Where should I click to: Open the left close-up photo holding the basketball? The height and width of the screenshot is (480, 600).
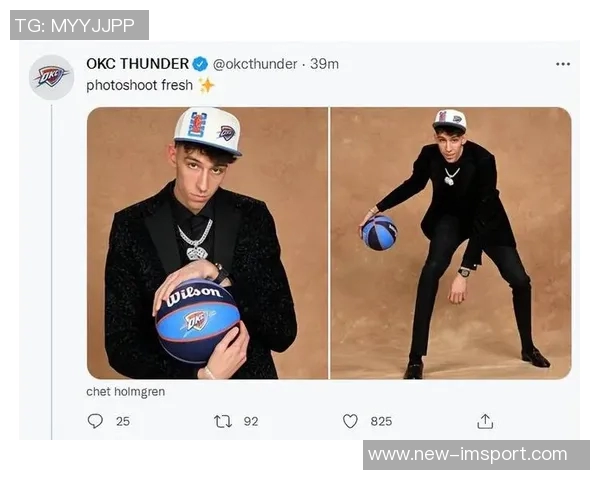[x=207, y=243]
